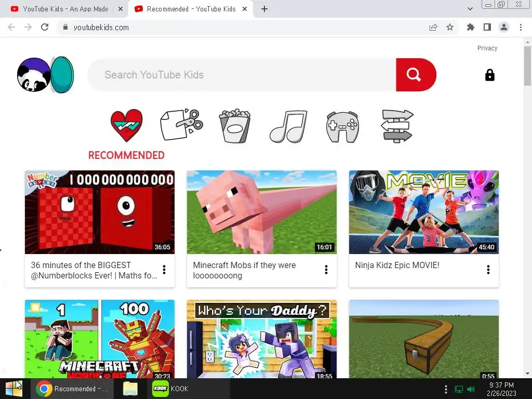
Task: Open 'Ninja Kidz Epic MOVIE!' title
Action: point(397,265)
